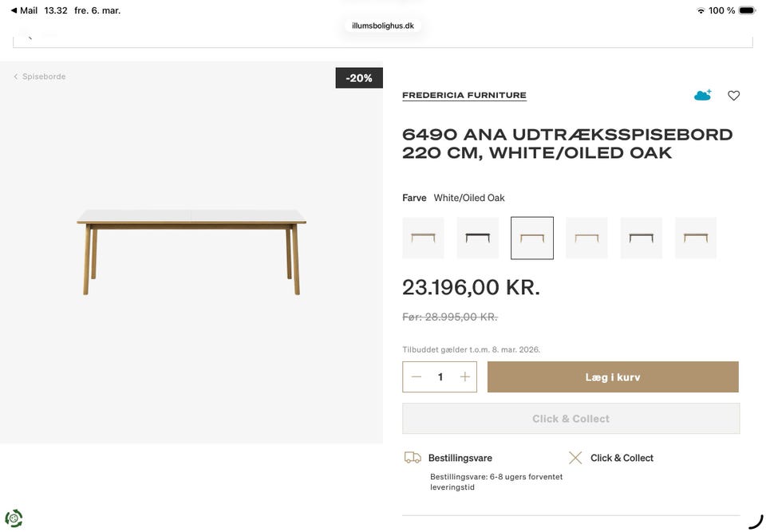Click the quantity input field
766x532 pixels.
[440, 377]
